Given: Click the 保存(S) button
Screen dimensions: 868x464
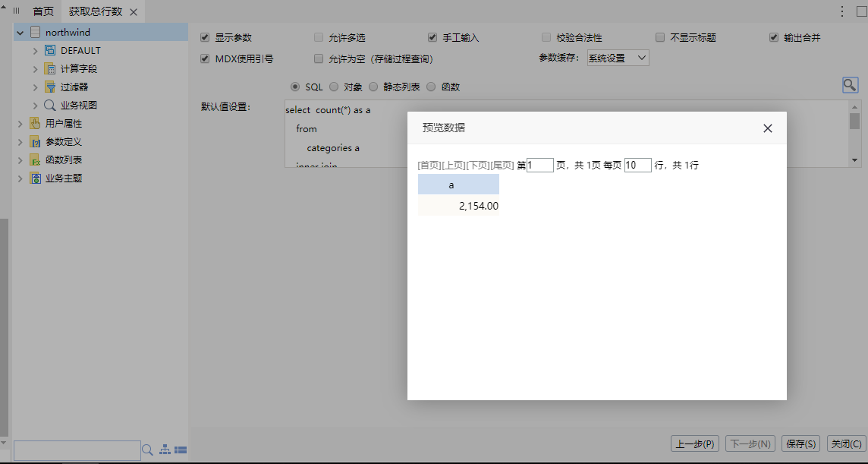Looking at the screenshot, I should tap(800, 443).
